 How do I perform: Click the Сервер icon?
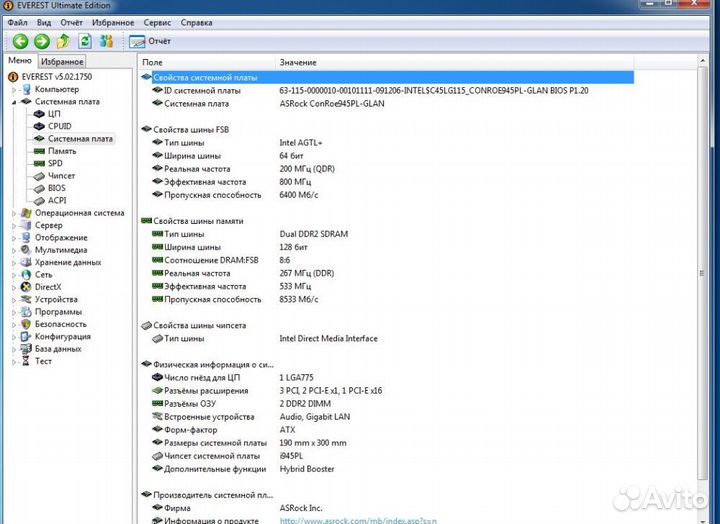[27, 225]
